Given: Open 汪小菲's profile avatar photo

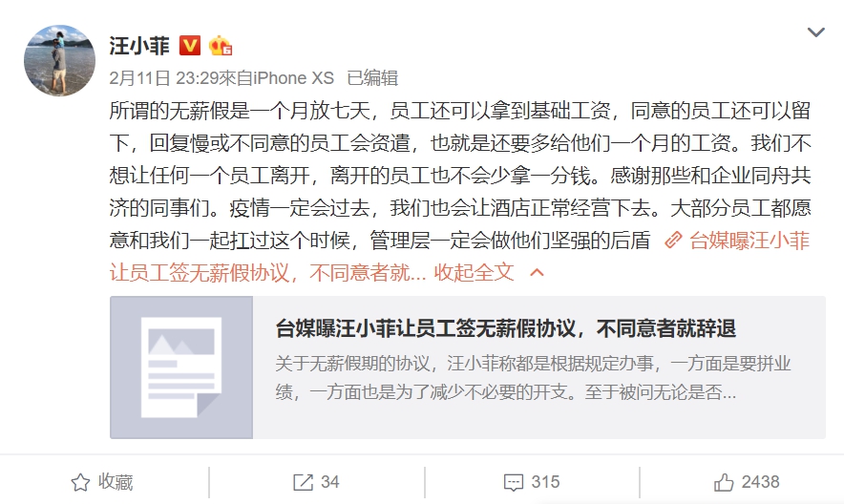Looking at the screenshot, I should tap(60, 60).
